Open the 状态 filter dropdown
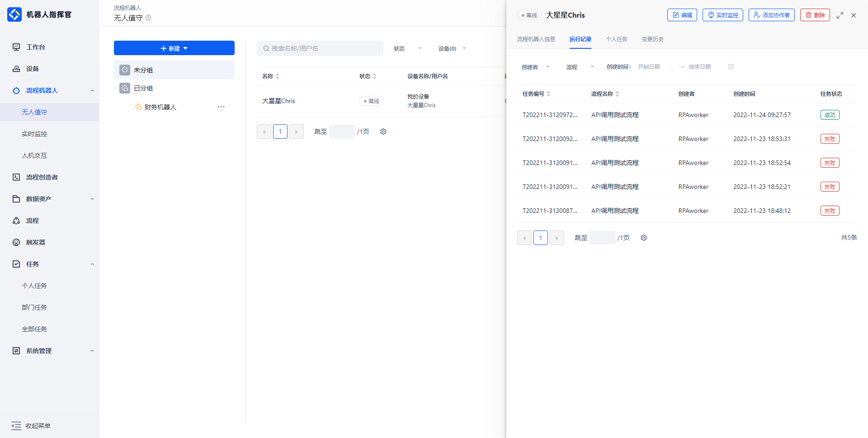 [408, 48]
